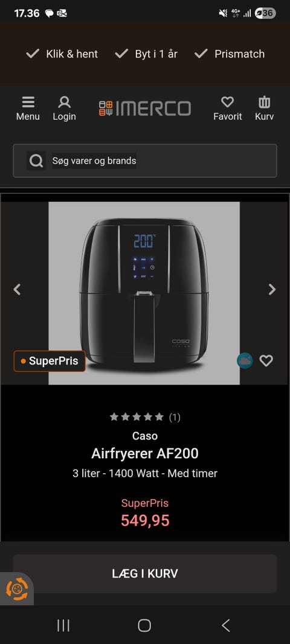Click the search magnifier icon
This screenshot has height=644, width=290.
[36, 161]
